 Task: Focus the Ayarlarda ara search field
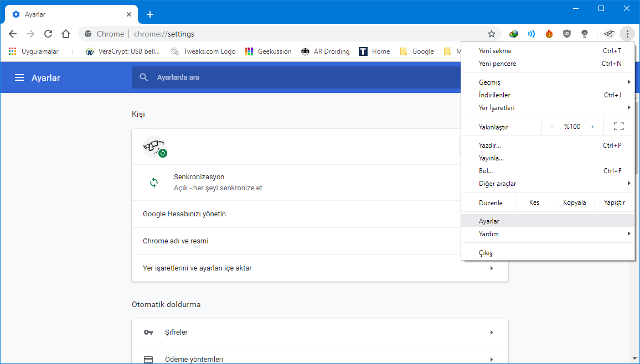coord(296,77)
